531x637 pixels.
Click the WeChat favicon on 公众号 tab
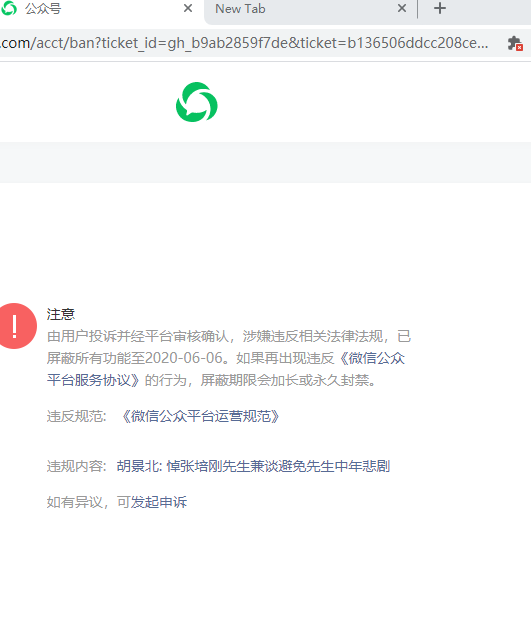[x=9, y=8]
